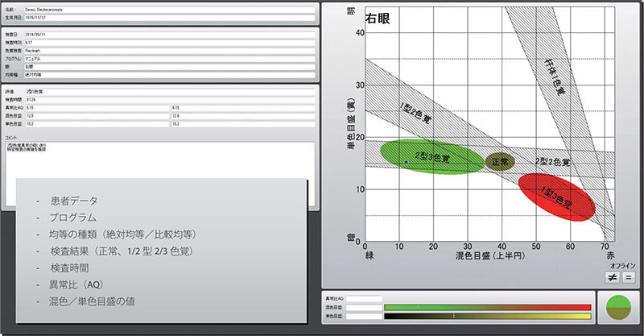
Task: Click the not-equal (≠) button
Action: pos(612,277)
